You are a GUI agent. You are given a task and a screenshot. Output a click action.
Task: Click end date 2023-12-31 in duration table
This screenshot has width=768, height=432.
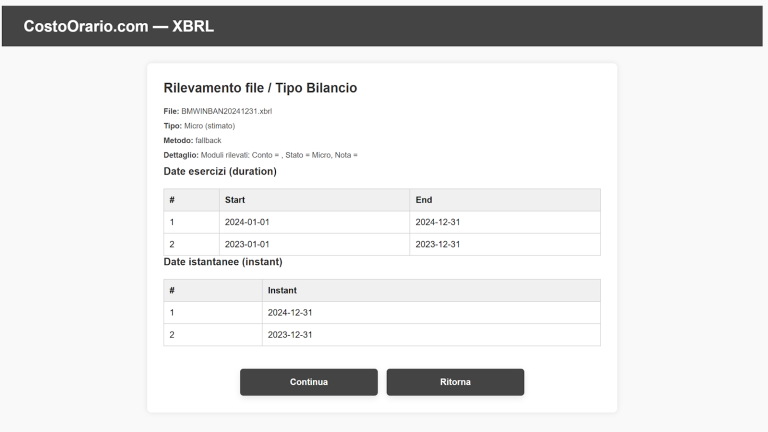click(437, 244)
